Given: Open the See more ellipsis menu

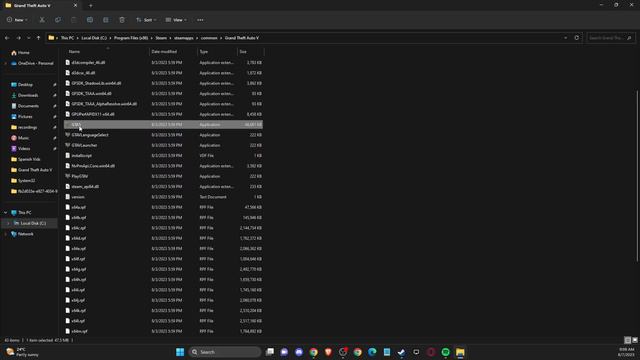Looking at the screenshot, I should (200, 20).
